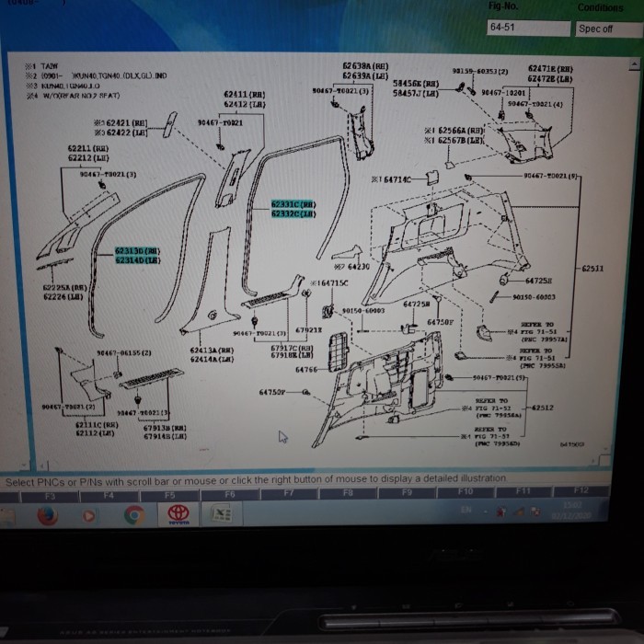This screenshot has height=644, width=644.
Task: Select PNC 62411 (RH) label
Action: tap(245, 95)
